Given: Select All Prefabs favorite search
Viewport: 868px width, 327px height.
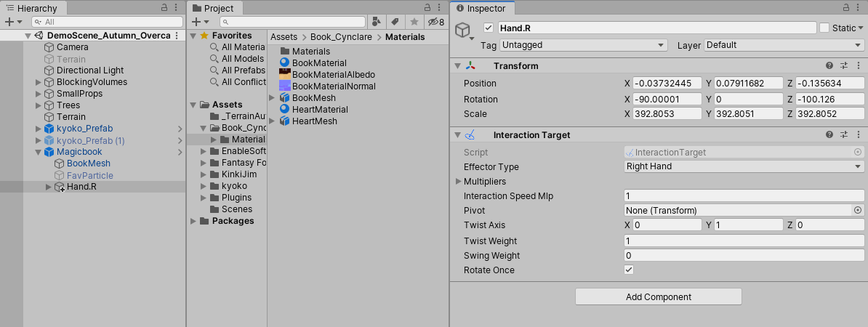Looking at the screenshot, I should 238,70.
